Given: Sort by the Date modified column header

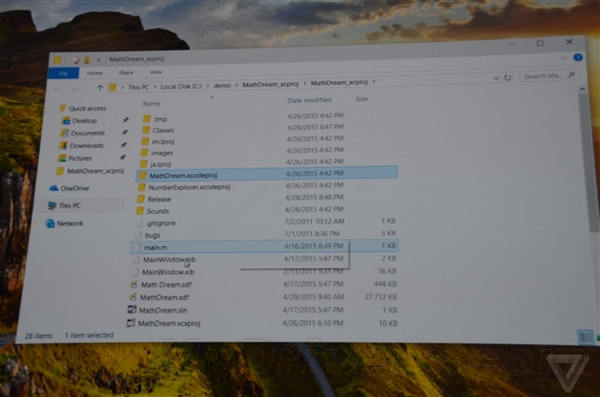Looking at the screenshot, I should [309, 100].
